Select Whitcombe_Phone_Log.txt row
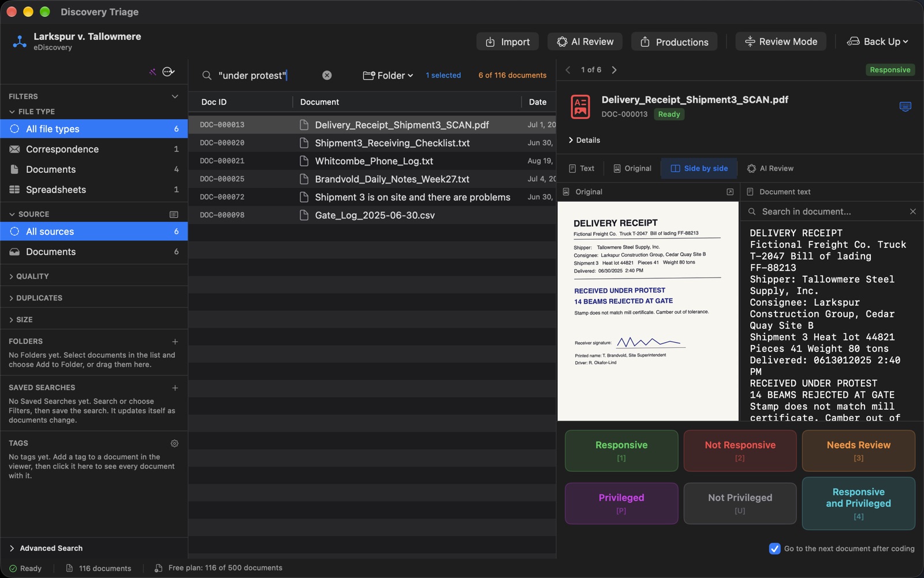The width and height of the screenshot is (924, 578). (372, 161)
